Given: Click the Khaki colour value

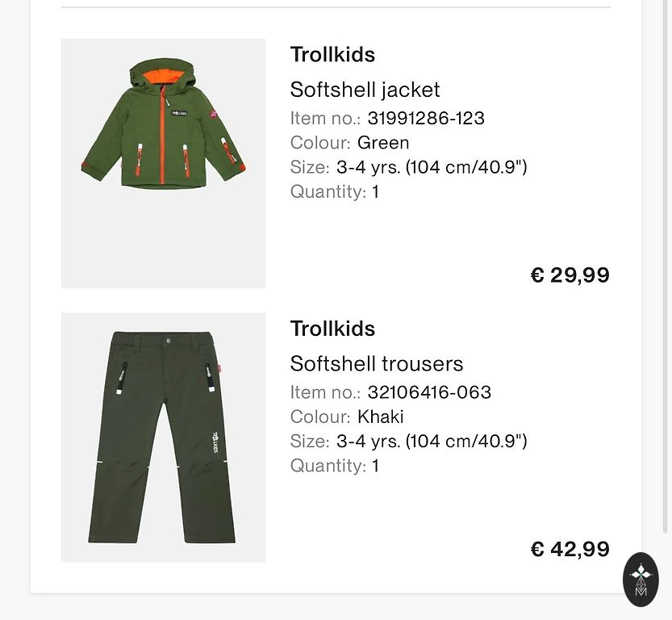Looking at the screenshot, I should point(381,417).
